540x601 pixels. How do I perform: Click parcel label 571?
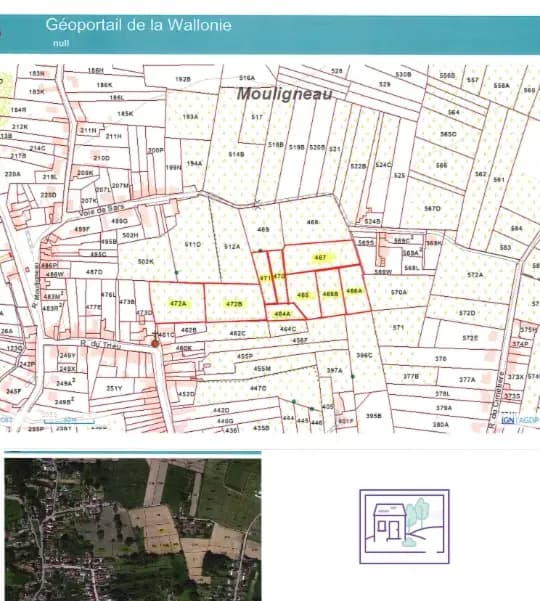(x=398, y=327)
